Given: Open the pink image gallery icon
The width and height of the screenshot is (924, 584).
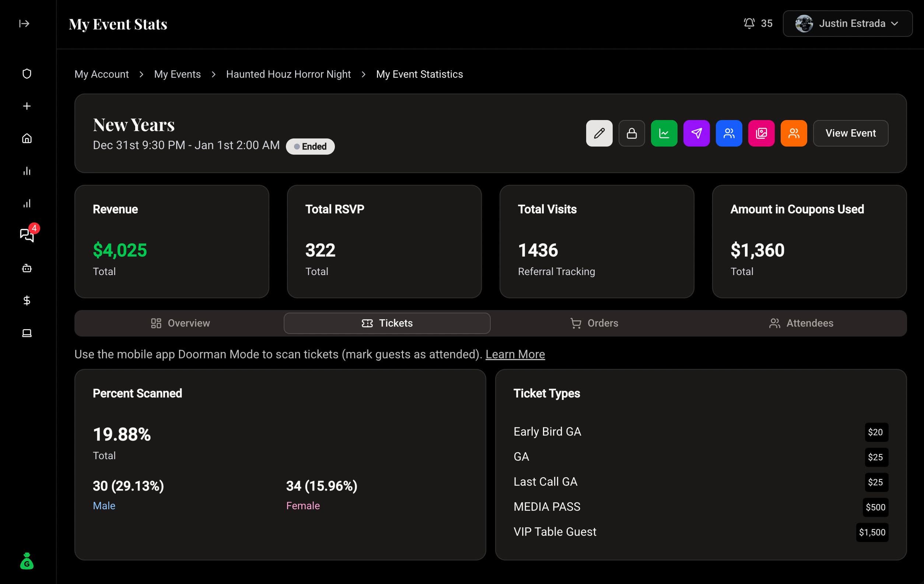Looking at the screenshot, I should pyautogui.click(x=761, y=133).
